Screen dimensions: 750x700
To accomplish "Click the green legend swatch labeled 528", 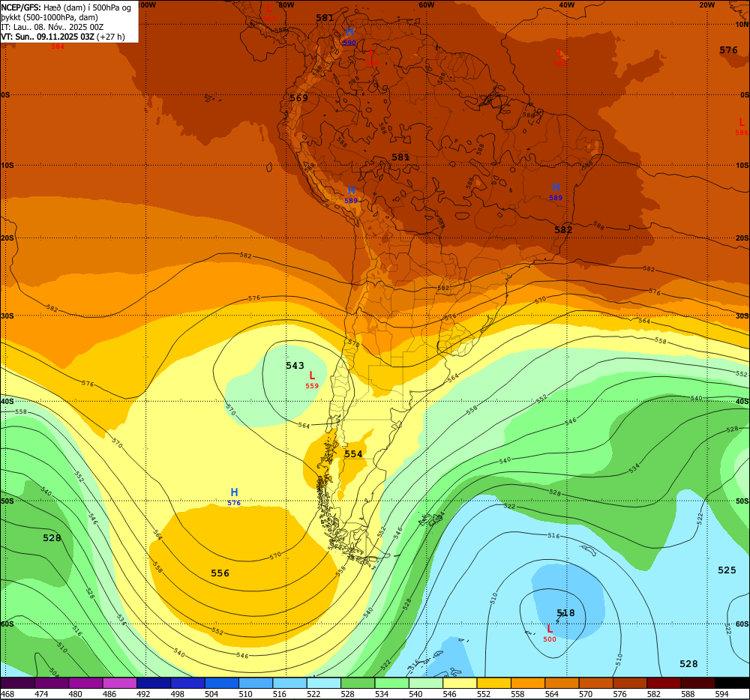I will [358, 683].
